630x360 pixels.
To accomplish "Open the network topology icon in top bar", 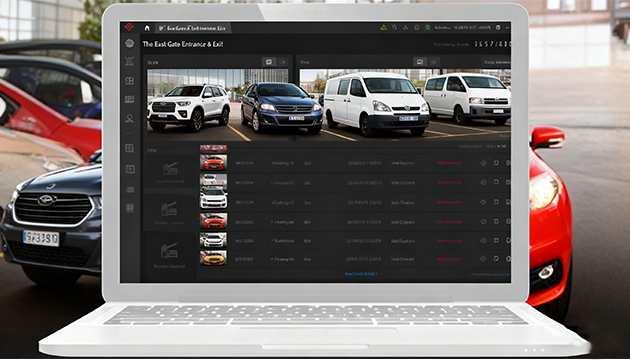I will click(405, 27).
